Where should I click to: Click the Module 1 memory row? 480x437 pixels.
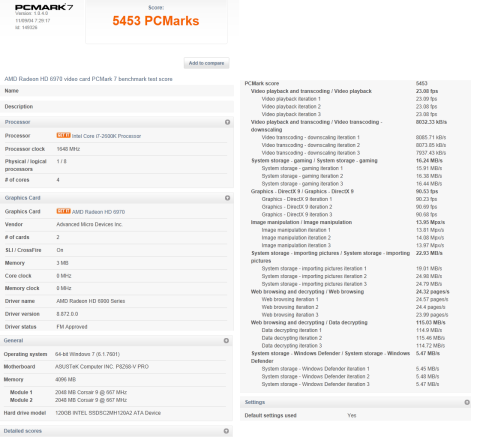[x=68, y=392]
